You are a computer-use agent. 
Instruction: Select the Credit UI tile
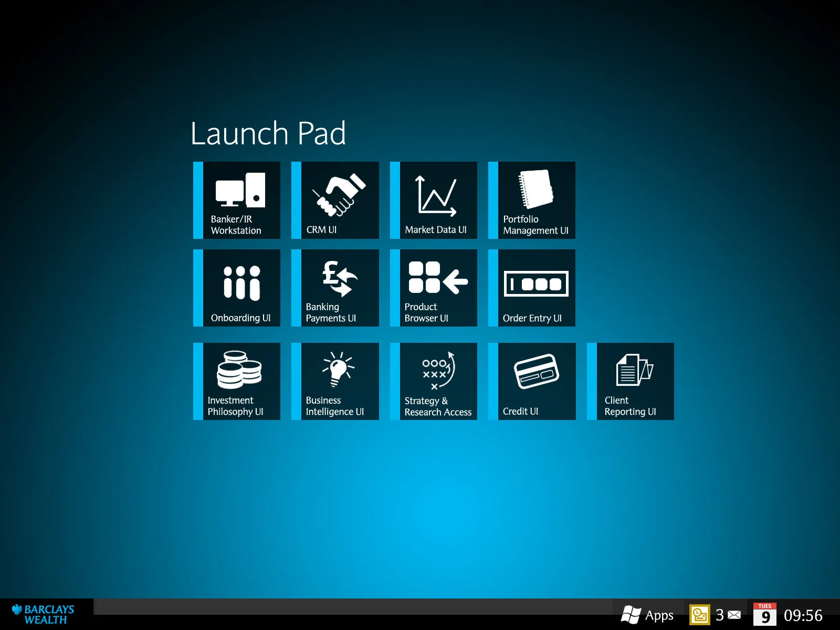(x=535, y=381)
